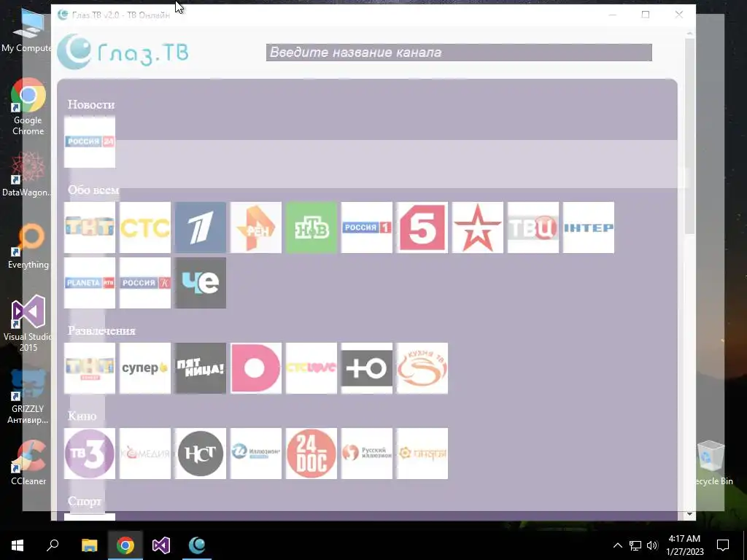Click the Спорт category heading
747x560 pixels.
(x=85, y=501)
